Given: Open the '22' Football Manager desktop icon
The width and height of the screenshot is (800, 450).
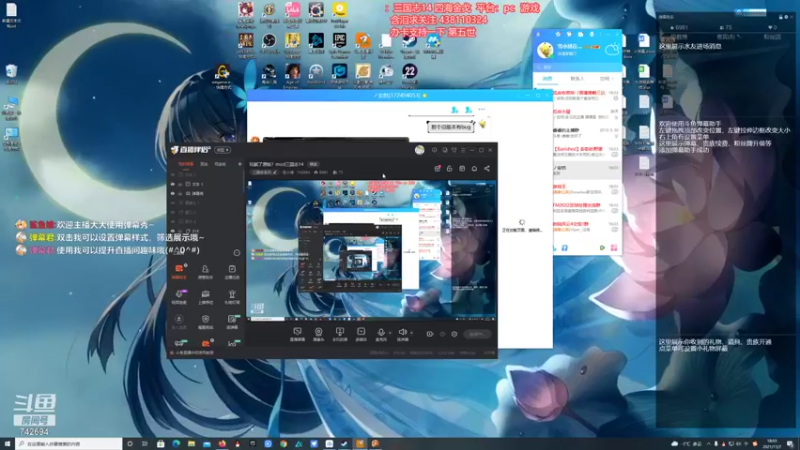Looking at the screenshot, I should [x=410, y=74].
